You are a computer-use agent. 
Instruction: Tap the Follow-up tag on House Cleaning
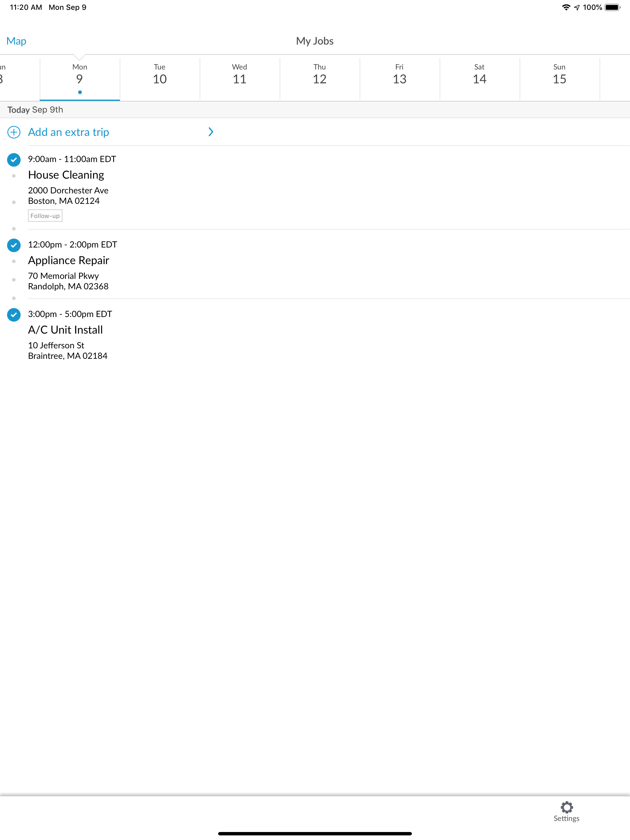pos(45,216)
